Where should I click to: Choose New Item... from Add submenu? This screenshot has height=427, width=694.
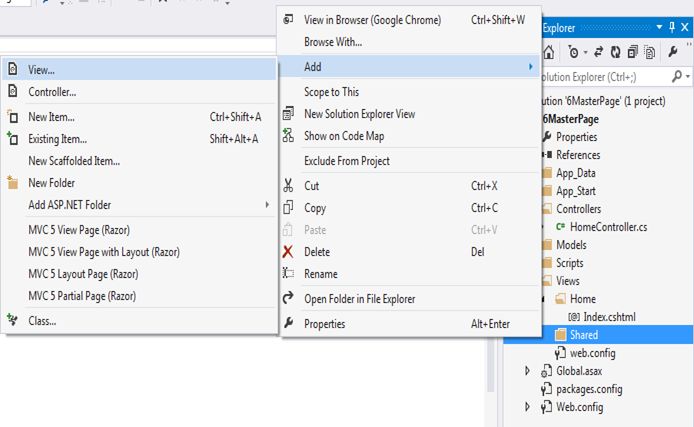[x=140, y=117]
